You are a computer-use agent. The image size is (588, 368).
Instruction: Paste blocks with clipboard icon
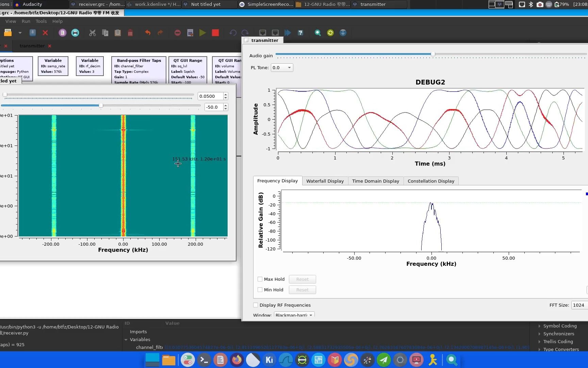point(118,33)
